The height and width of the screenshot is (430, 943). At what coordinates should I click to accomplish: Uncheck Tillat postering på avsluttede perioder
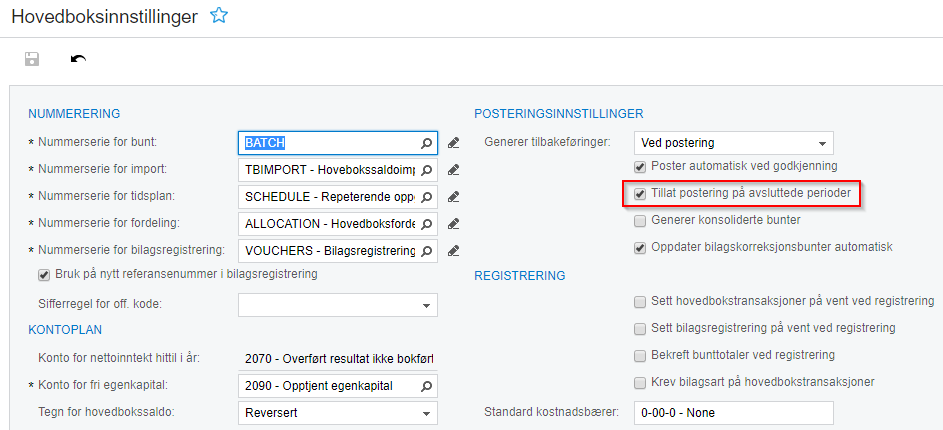pos(640,193)
